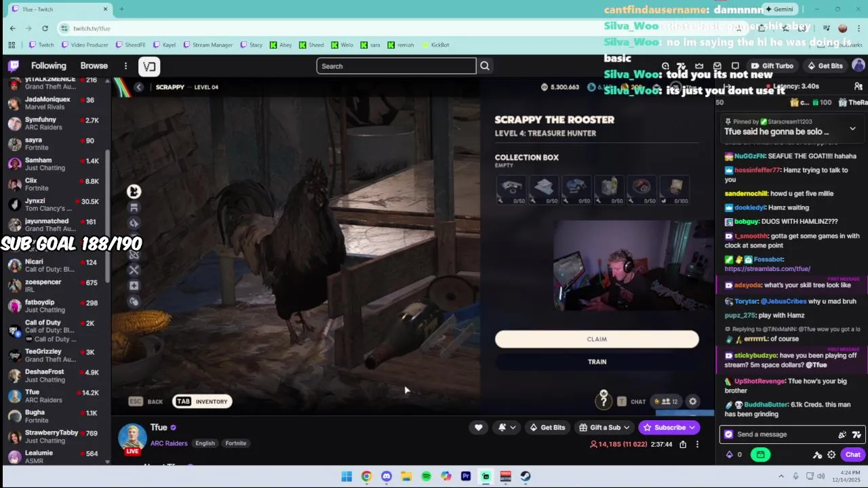Open Steam from the Windows taskbar

526,476
